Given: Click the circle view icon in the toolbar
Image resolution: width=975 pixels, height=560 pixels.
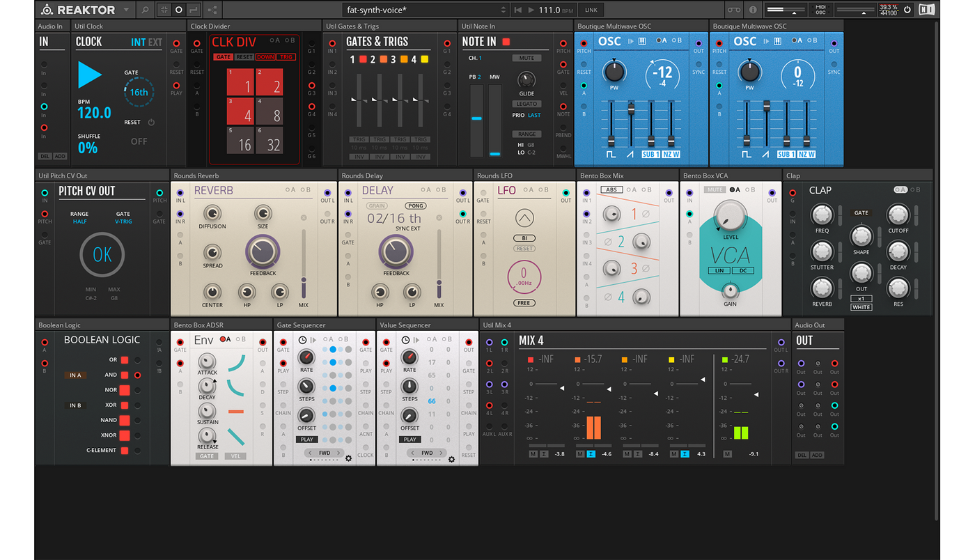Looking at the screenshot, I should (x=178, y=10).
